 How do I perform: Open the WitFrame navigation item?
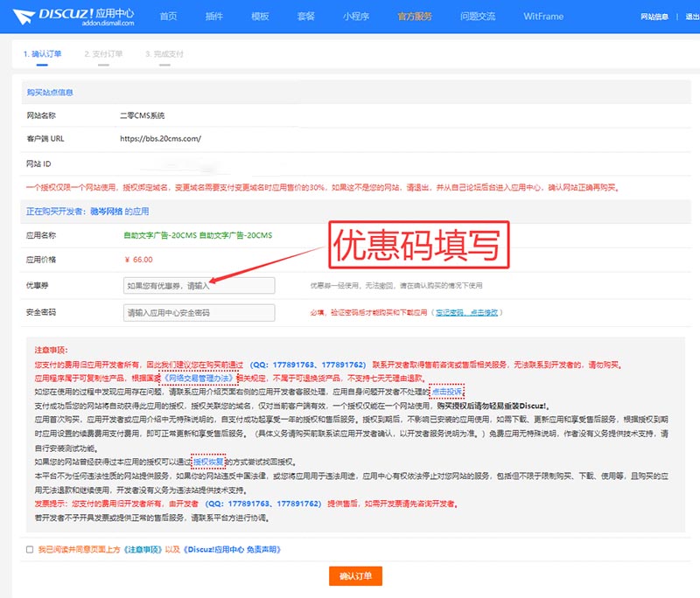pyautogui.click(x=543, y=17)
